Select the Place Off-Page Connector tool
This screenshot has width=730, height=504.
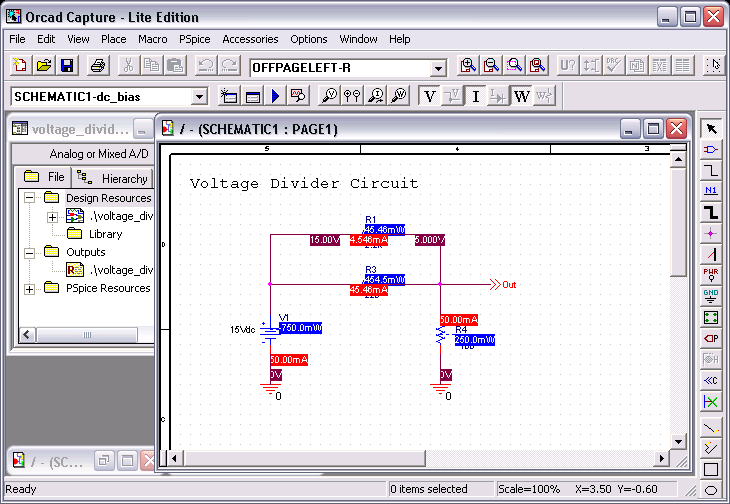pyautogui.click(x=711, y=380)
